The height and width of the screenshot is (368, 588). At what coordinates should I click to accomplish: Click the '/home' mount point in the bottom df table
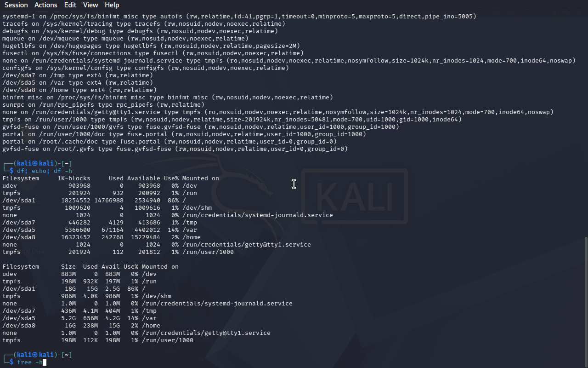pyautogui.click(x=151, y=326)
